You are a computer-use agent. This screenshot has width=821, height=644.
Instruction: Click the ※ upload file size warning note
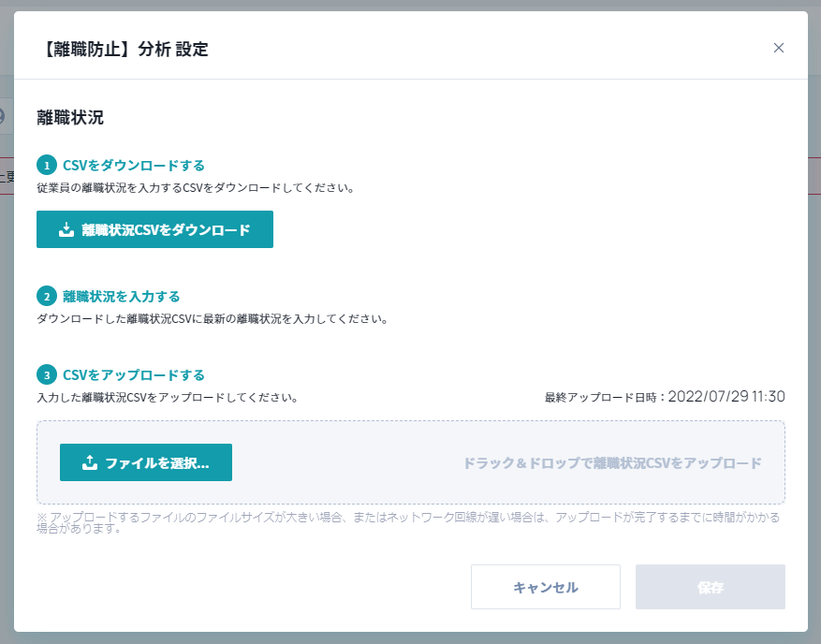coord(408,522)
